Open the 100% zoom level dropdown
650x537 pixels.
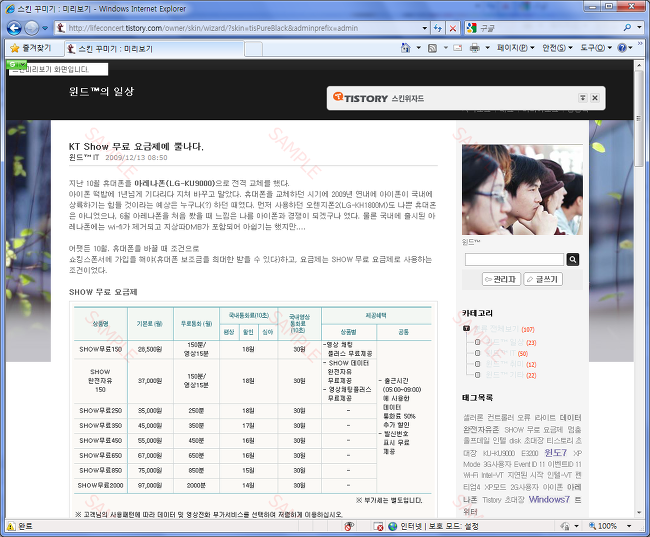[629, 526]
